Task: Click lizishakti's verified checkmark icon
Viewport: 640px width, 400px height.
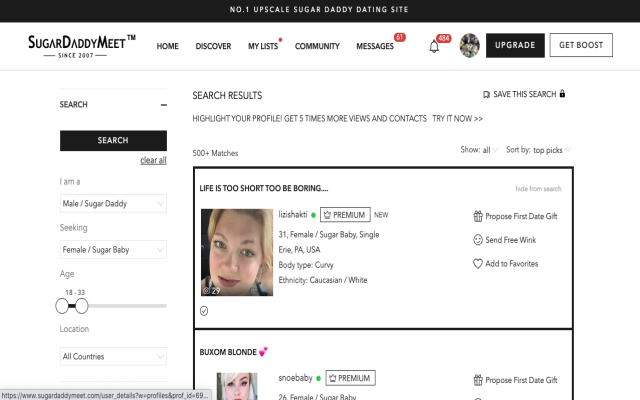Action: click(204, 311)
